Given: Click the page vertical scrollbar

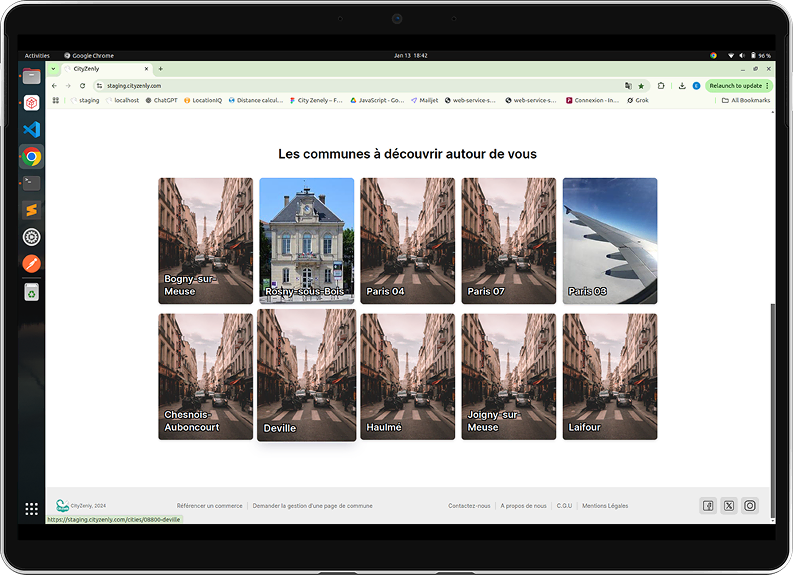Looking at the screenshot, I should pyautogui.click(x=772, y=410).
